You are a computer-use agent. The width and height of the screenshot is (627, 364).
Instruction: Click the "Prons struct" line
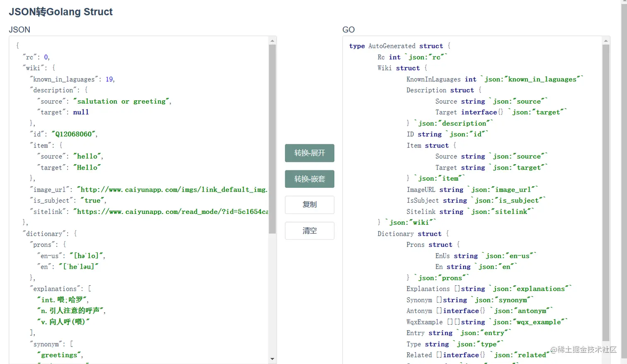(433, 245)
